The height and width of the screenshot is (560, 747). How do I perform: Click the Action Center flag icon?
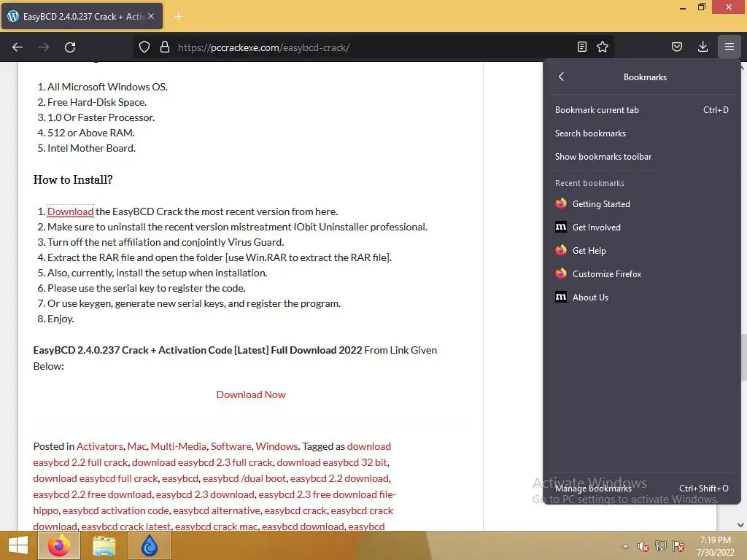click(678, 546)
